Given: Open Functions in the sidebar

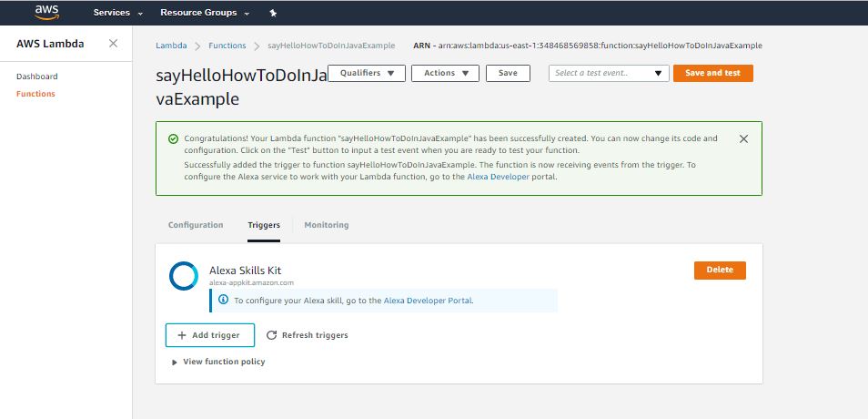Looking at the screenshot, I should pyautogui.click(x=35, y=94).
